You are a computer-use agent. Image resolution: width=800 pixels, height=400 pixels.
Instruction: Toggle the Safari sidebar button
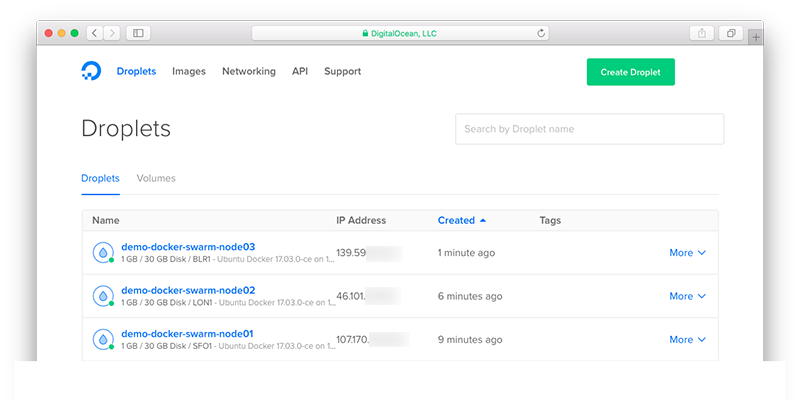click(138, 33)
